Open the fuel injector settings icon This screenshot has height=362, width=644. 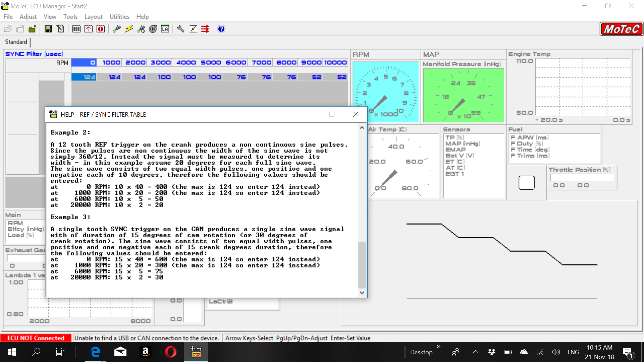117,29
